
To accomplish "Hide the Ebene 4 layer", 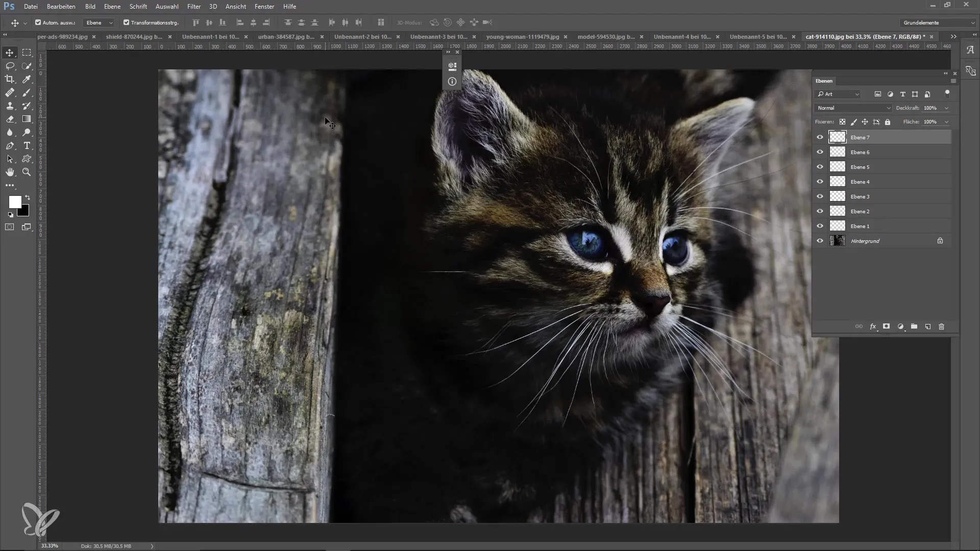I will [820, 182].
